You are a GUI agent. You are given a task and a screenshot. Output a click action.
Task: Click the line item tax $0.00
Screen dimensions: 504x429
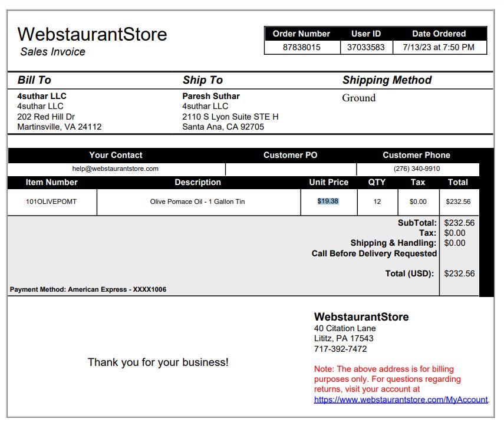click(x=418, y=202)
